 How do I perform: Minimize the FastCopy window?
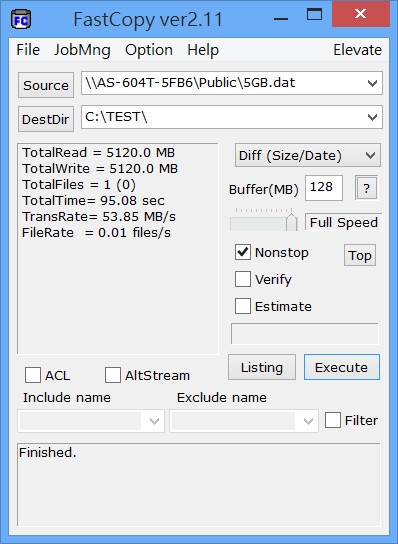[280, 18]
